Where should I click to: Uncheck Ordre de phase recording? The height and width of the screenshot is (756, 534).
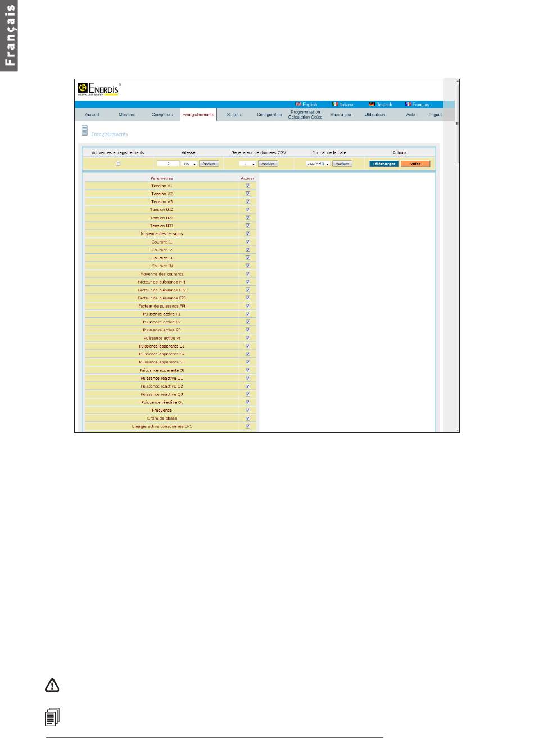coord(248,418)
